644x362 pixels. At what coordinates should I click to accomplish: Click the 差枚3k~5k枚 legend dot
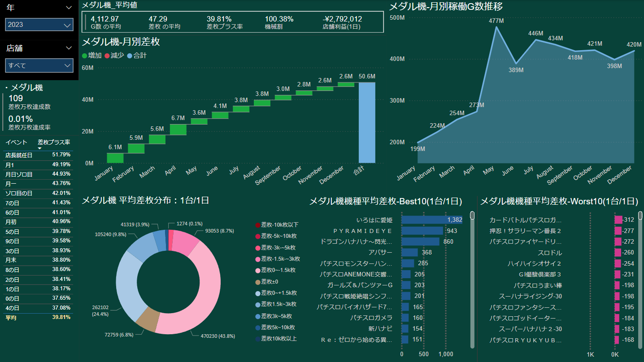pos(257,316)
